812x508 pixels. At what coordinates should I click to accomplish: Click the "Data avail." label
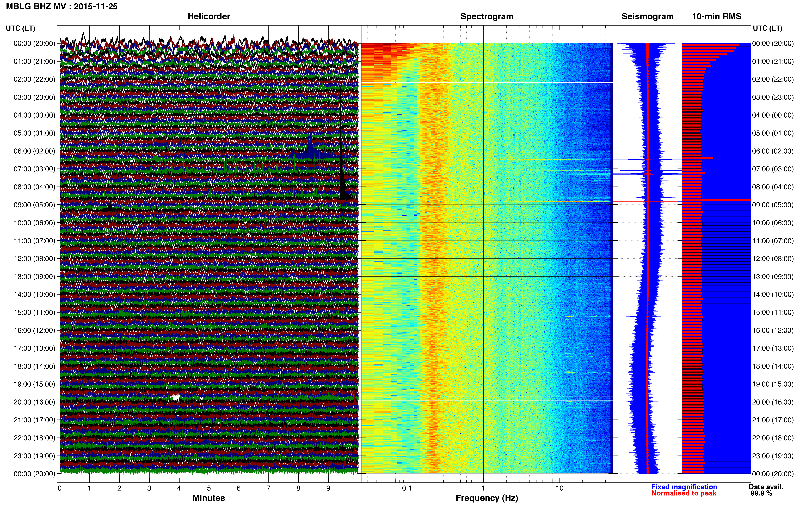pyautogui.click(x=766, y=487)
